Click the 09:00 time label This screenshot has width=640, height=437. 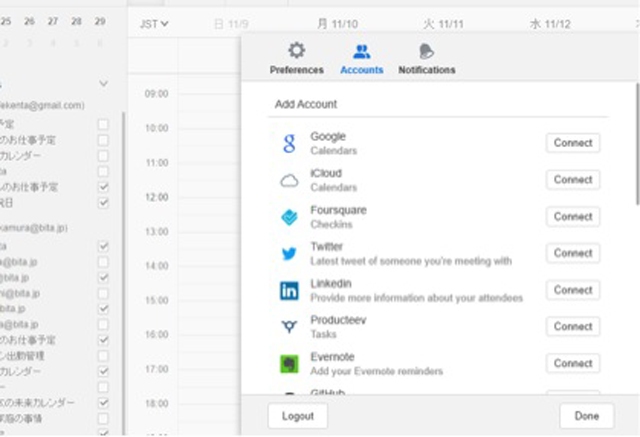click(156, 93)
